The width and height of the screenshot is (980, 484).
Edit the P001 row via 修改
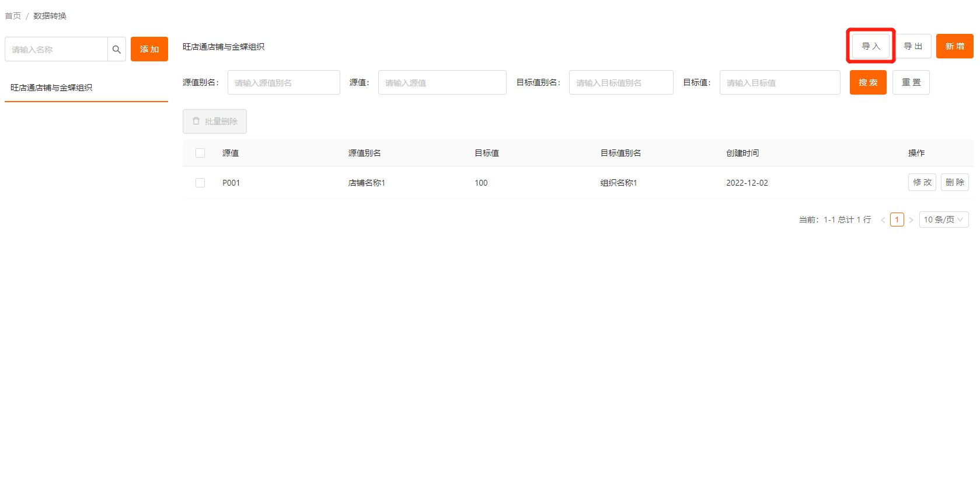pyautogui.click(x=922, y=182)
